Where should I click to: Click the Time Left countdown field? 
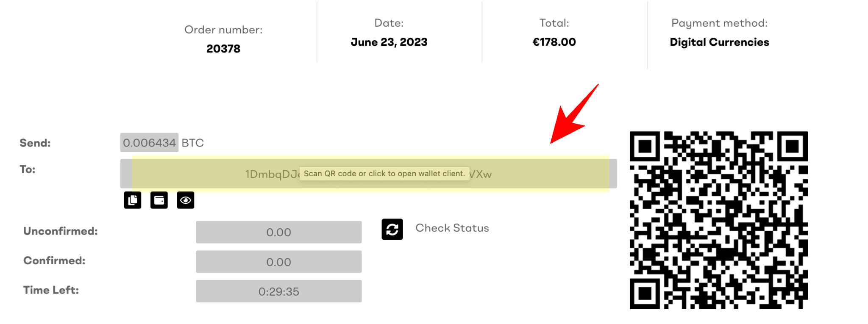pos(278,291)
